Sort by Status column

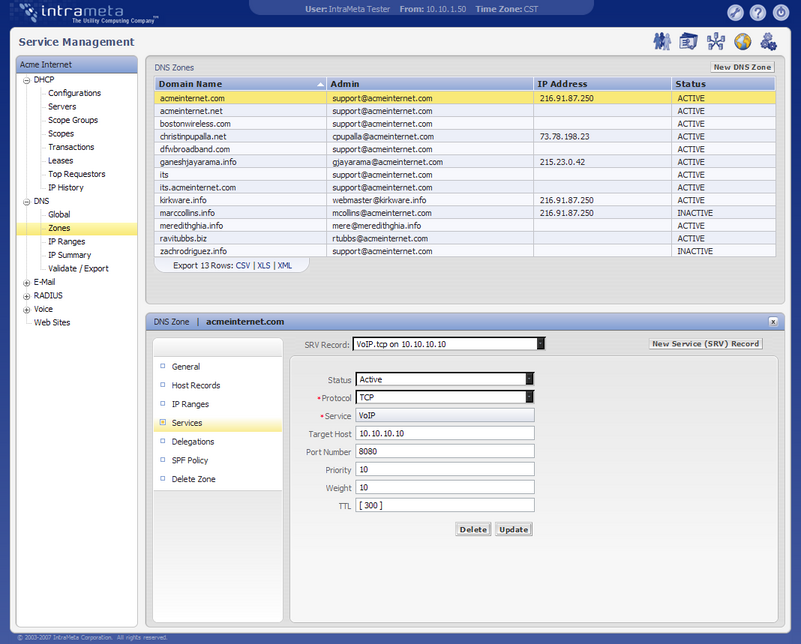point(723,84)
